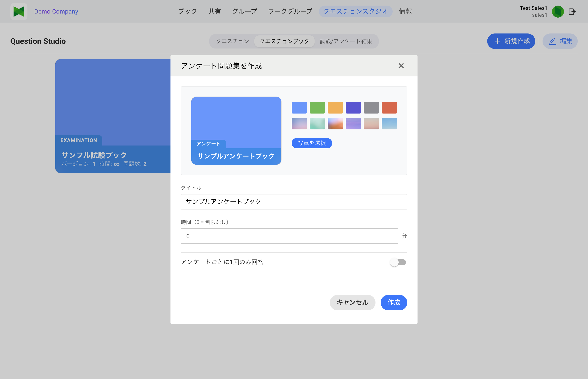
Task: Pick the lavender purple gradient swatch
Action: pos(353,124)
